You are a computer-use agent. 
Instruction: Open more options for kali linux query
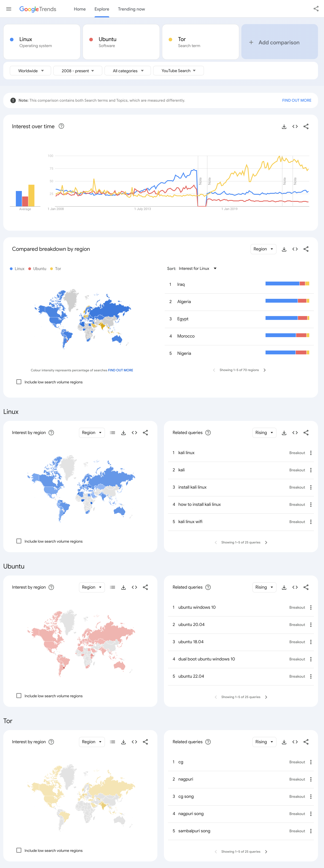310,453
